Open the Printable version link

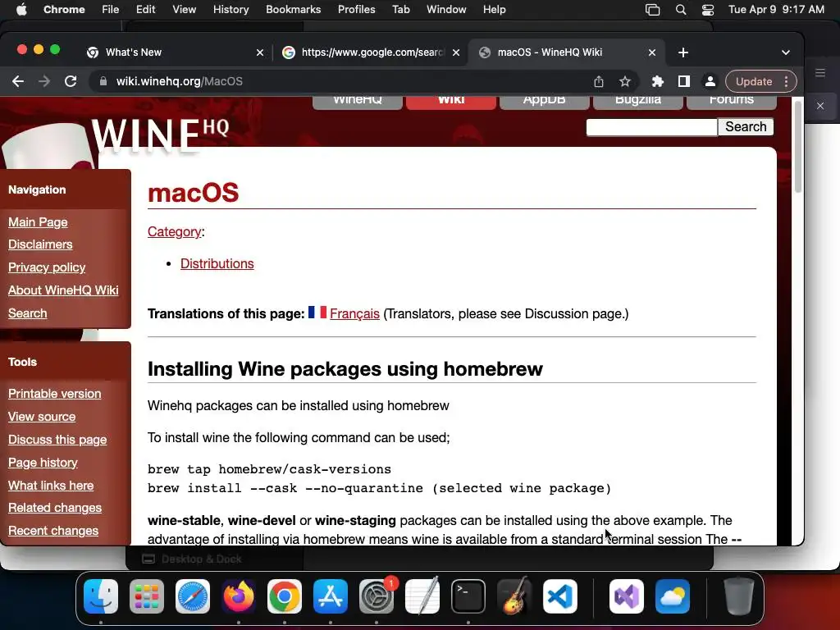[55, 394]
